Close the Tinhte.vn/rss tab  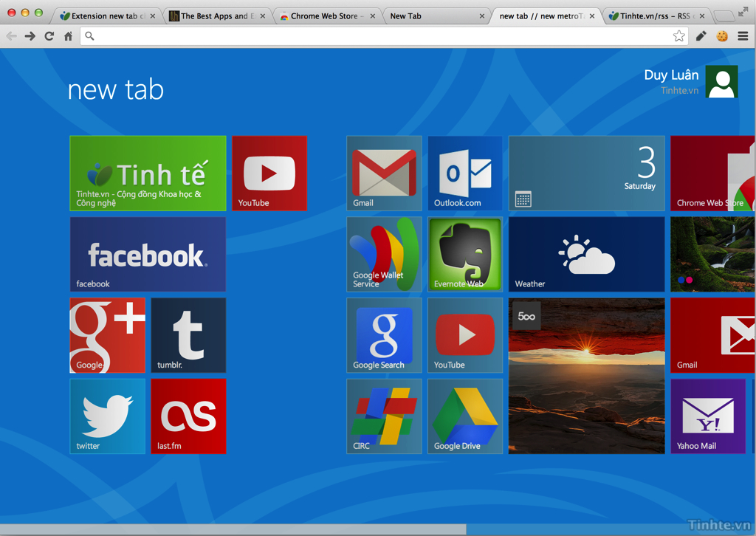[702, 16]
